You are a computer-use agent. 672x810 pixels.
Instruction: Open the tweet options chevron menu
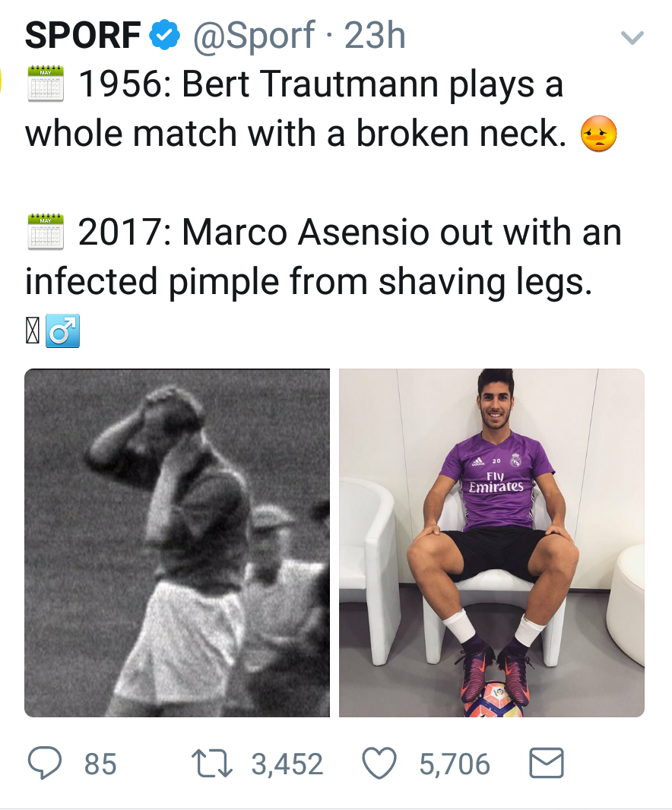[632, 37]
